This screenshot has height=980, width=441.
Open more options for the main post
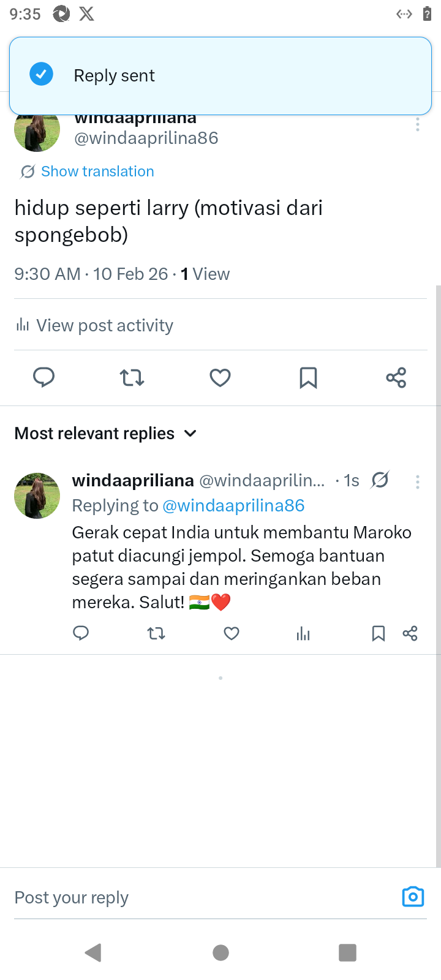[418, 124]
